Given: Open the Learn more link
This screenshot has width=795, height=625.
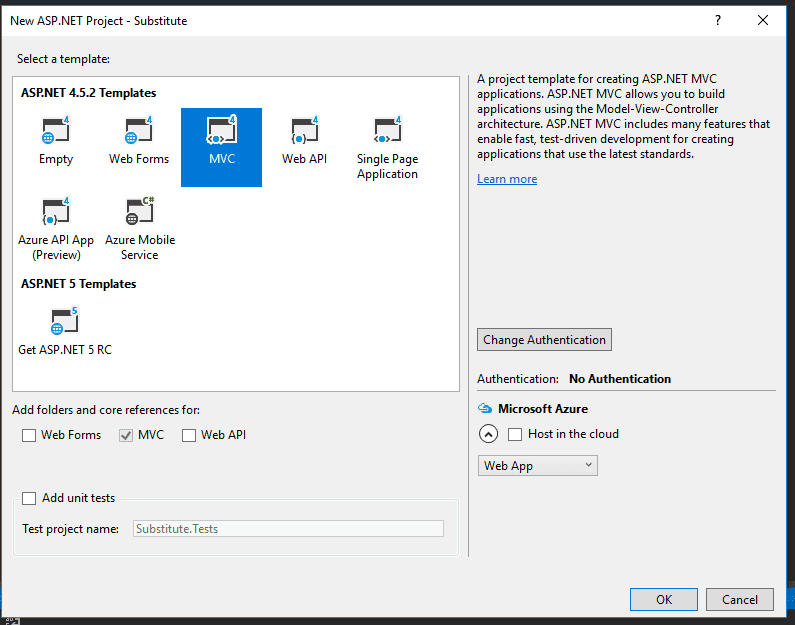Looking at the screenshot, I should [507, 179].
